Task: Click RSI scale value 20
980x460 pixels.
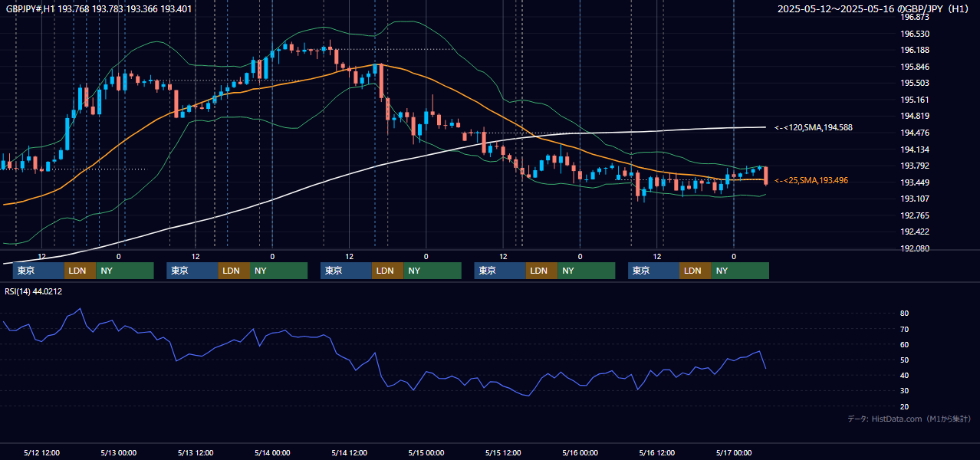Action: point(904,406)
